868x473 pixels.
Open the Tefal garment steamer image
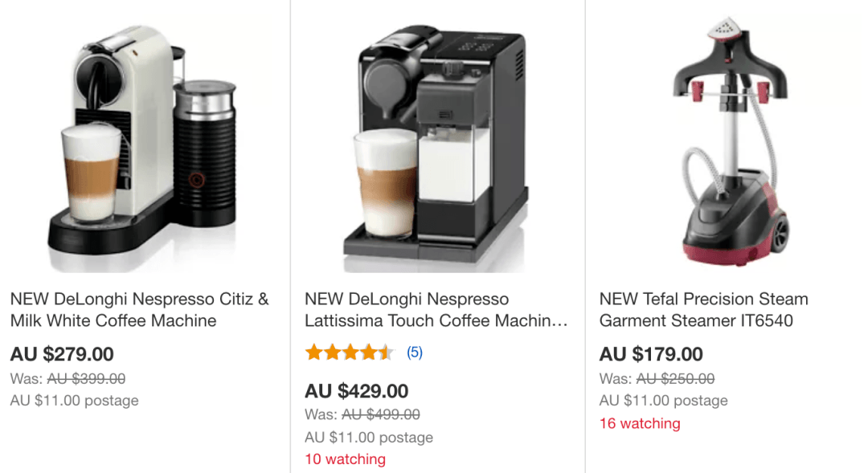731,141
